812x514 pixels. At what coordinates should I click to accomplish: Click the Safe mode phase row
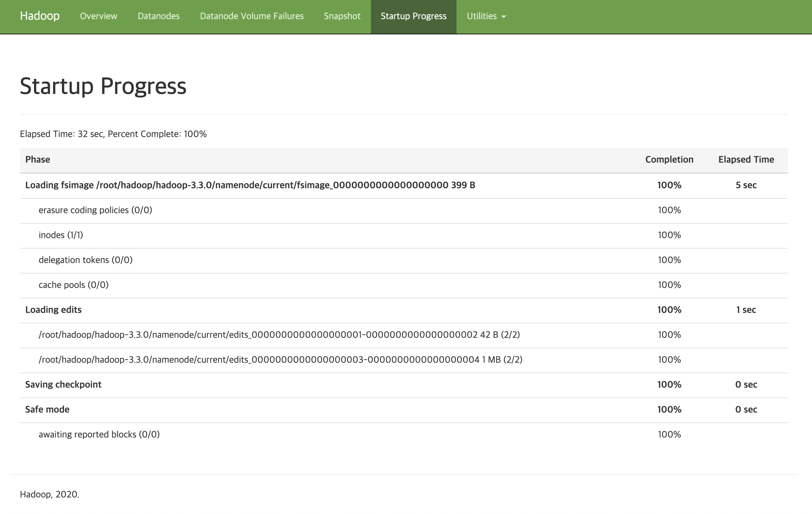point(47,410)
